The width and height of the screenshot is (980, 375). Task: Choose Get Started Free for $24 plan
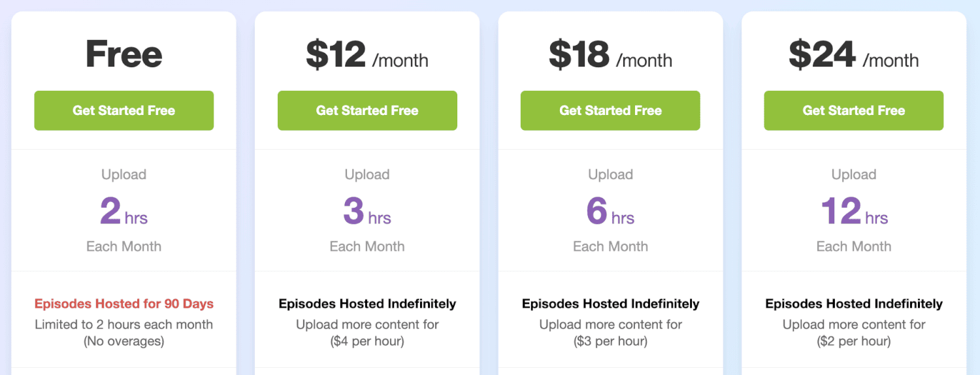[x=854, y=110]
